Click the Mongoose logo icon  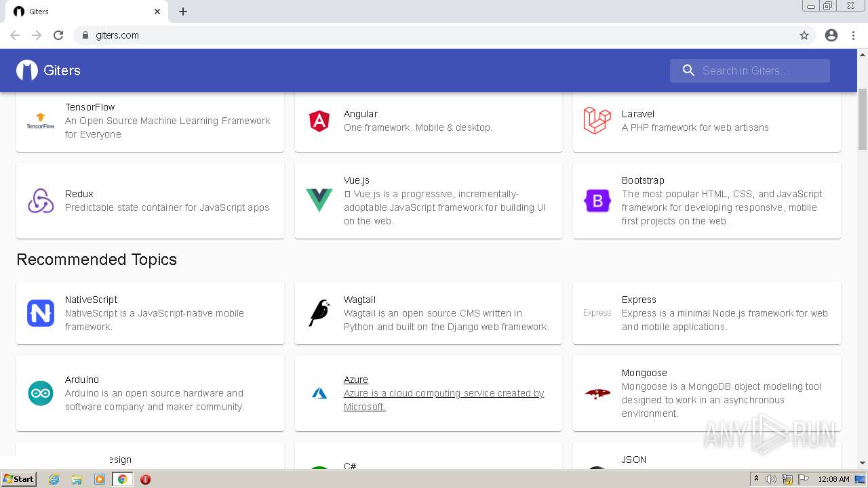[597, 393]
